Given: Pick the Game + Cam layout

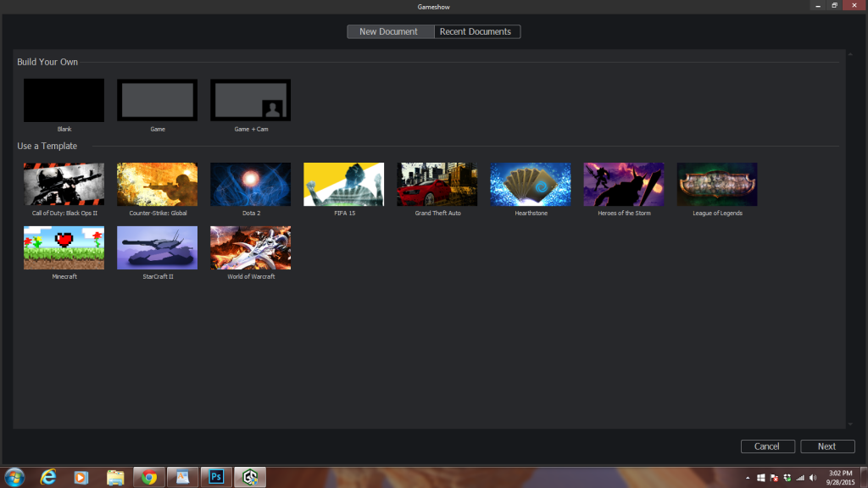Looking at the screenshot, I should pos(250,100).
